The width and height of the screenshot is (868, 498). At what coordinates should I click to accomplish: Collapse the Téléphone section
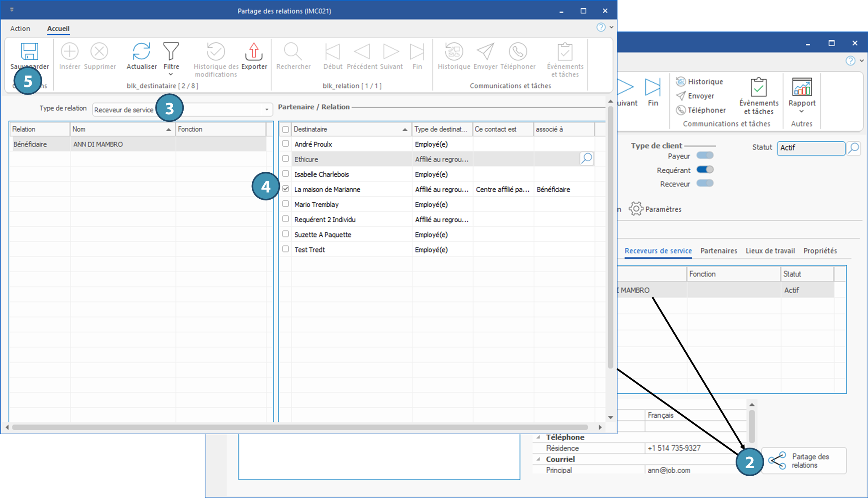pyautogui.click(x=538, y=437)
